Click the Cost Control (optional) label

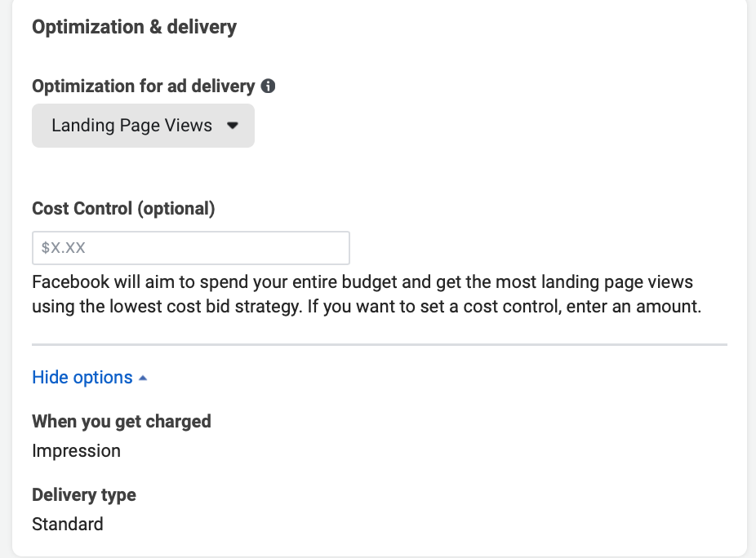[123, 209]
